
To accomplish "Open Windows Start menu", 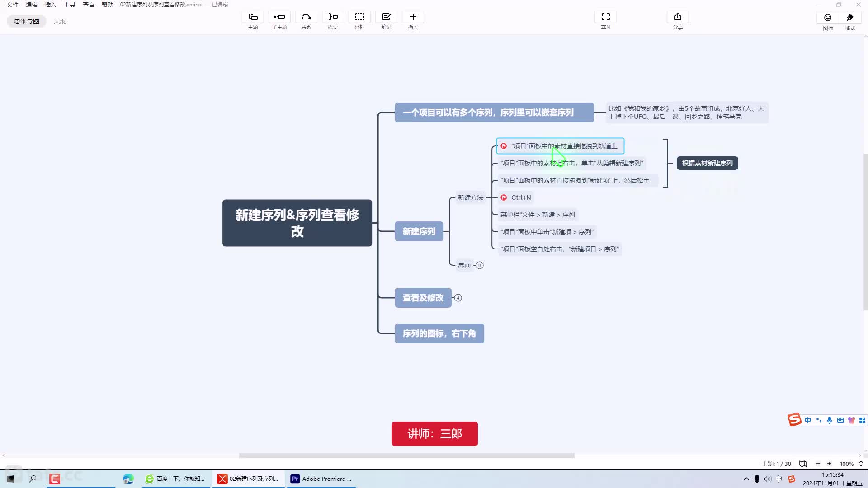I will [x=11, y=479].
